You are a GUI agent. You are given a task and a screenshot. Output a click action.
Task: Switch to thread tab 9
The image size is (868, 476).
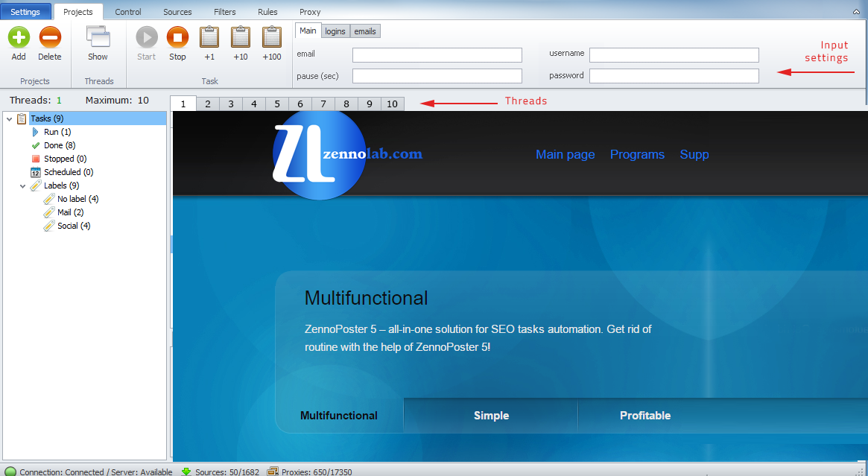370,104
